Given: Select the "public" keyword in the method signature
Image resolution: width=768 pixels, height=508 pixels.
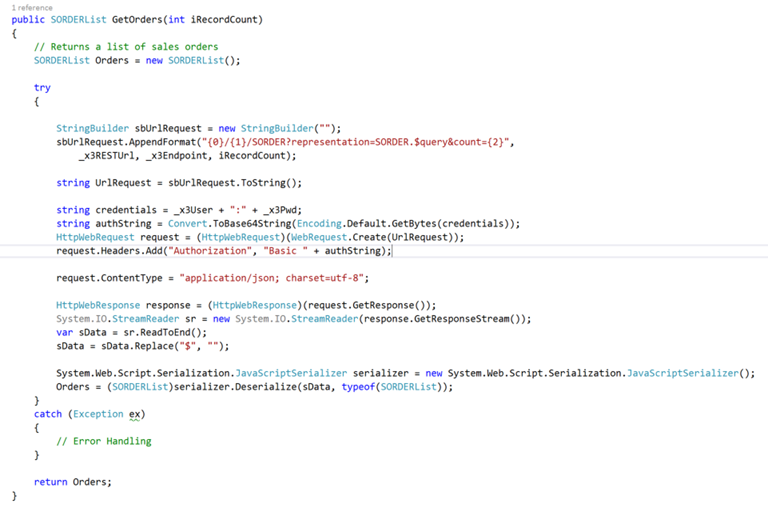Looking at the screenshot, I should pos(26,19).
